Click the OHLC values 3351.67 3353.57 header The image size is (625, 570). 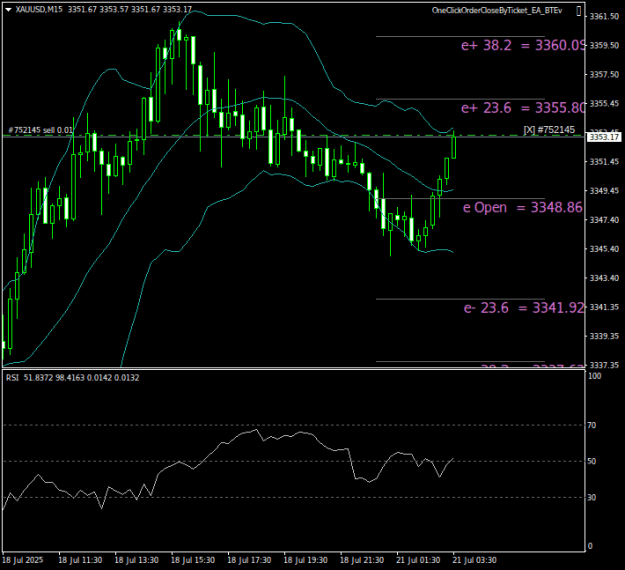click(x=130, y=9)
